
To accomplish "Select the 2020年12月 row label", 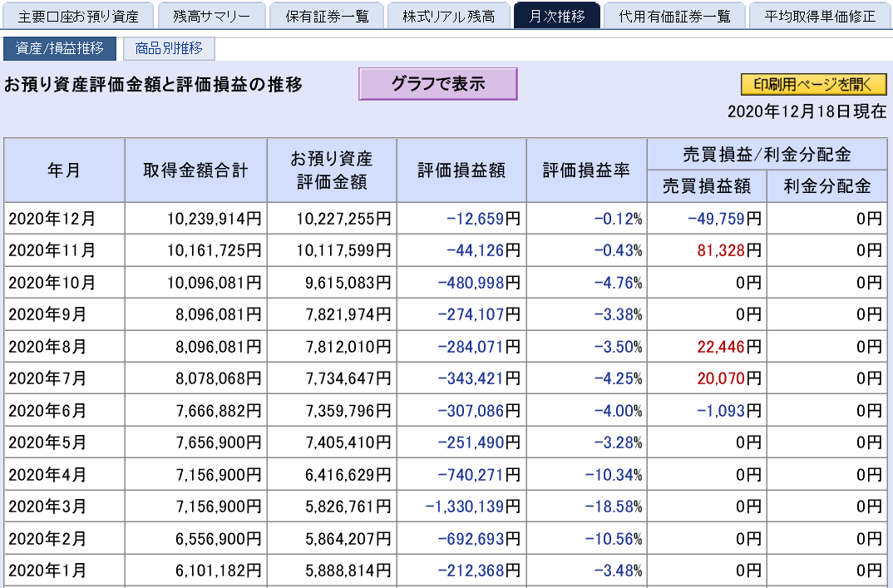I will click(x=64, y=218).
